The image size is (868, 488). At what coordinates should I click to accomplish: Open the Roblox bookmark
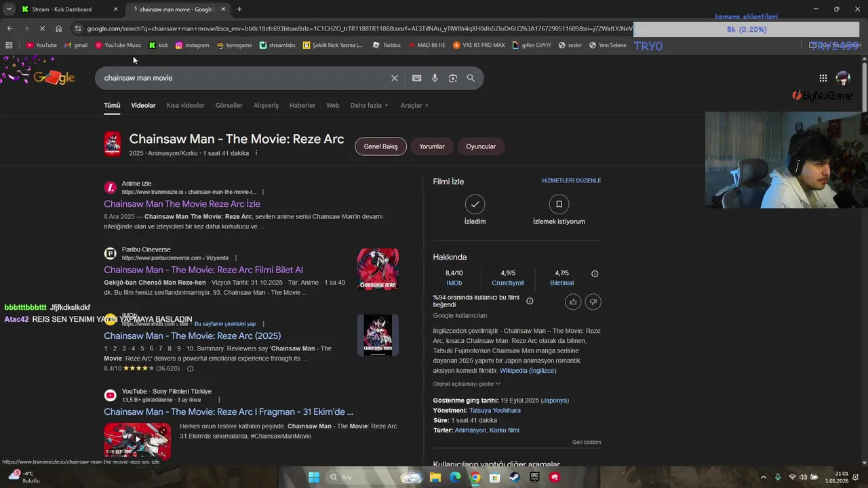click(387, 45)
